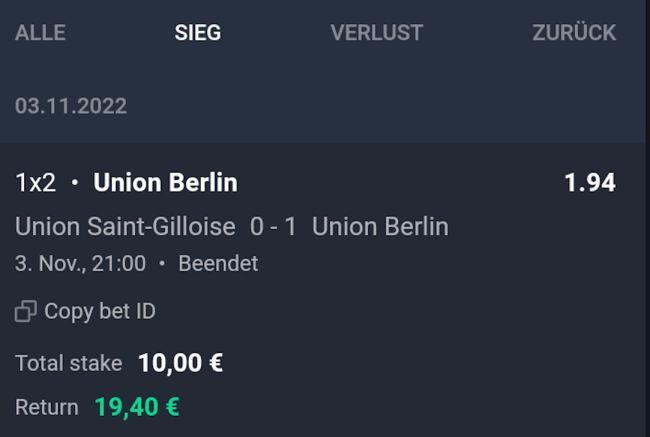Click the Total stake label
The height and width of the screenshot is (437, 650).
click(68, 363)
